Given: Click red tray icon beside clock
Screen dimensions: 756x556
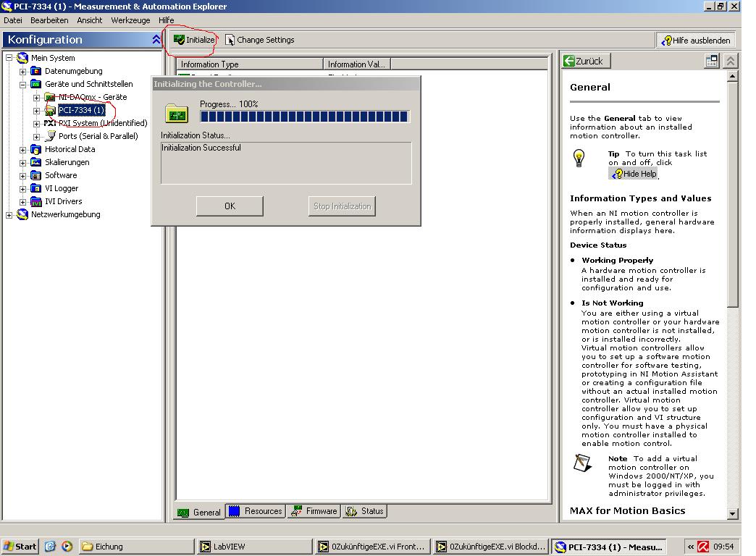Looking at the screenshot, I should pyautogui.click(x=703, y=547).
